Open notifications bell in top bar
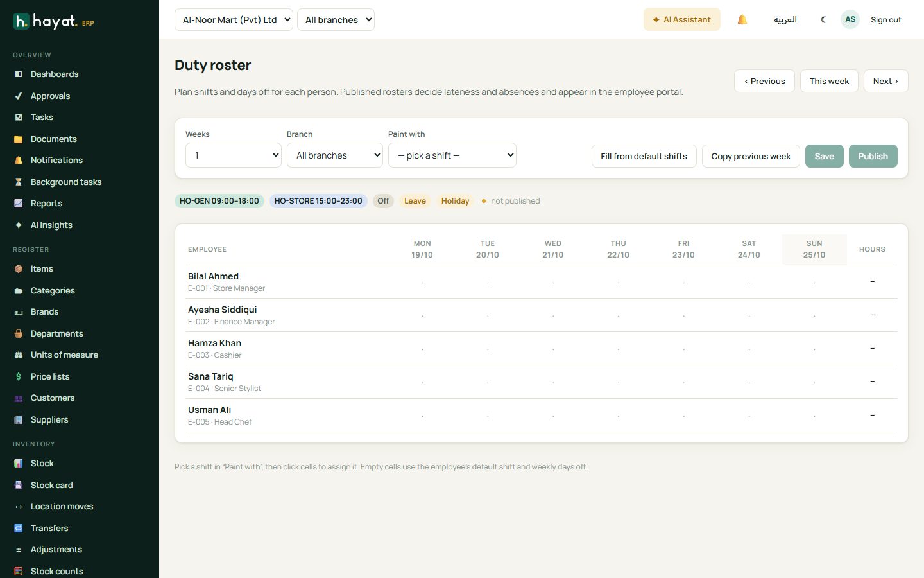 (x=742, y=20)
